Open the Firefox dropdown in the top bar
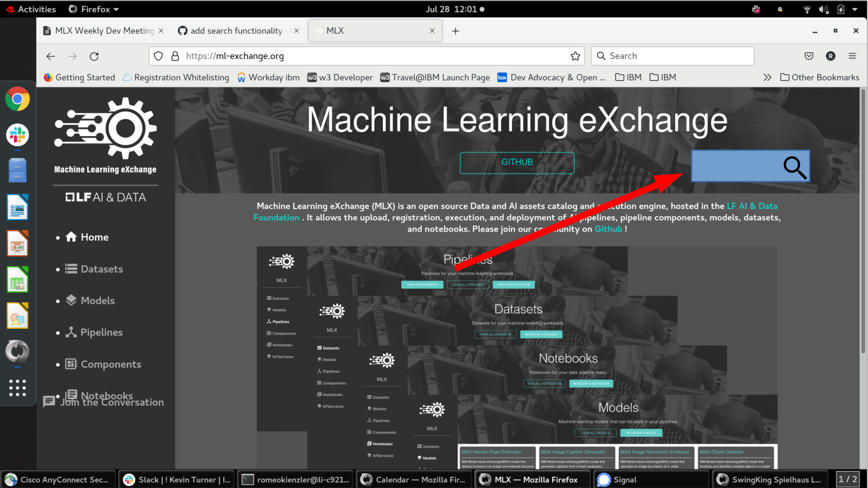Viewport: 868px width, 488px height. (93, 9)
